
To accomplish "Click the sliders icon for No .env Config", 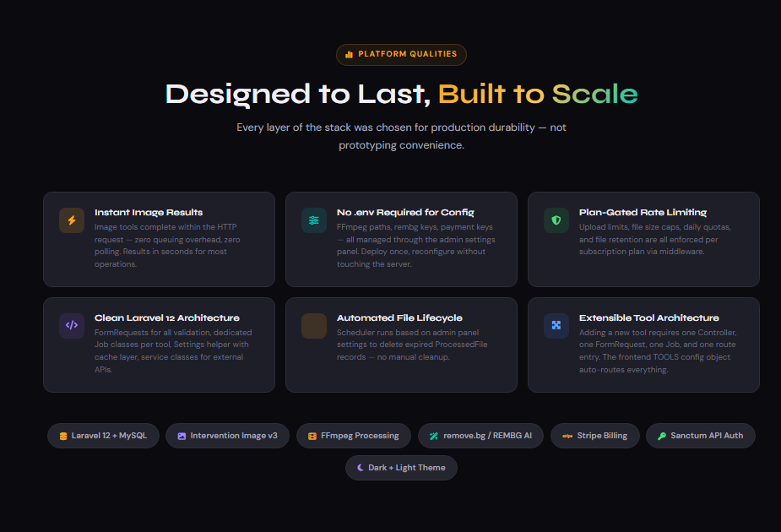I will (x=314, y=220).
